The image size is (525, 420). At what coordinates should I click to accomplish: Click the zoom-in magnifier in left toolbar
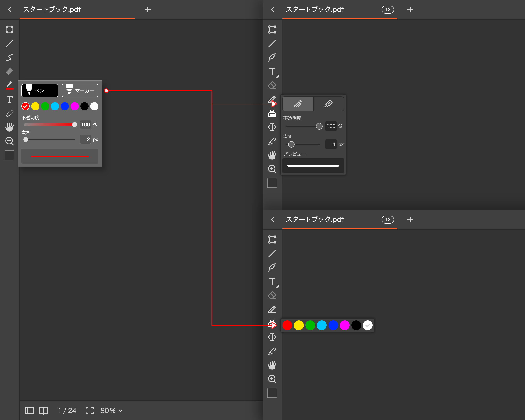point(9,141)
